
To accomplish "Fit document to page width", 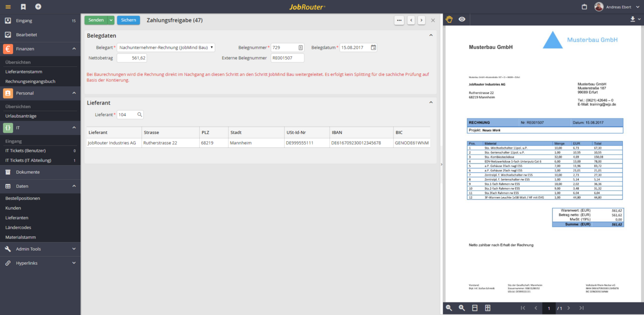I will (x=475, y=308).
